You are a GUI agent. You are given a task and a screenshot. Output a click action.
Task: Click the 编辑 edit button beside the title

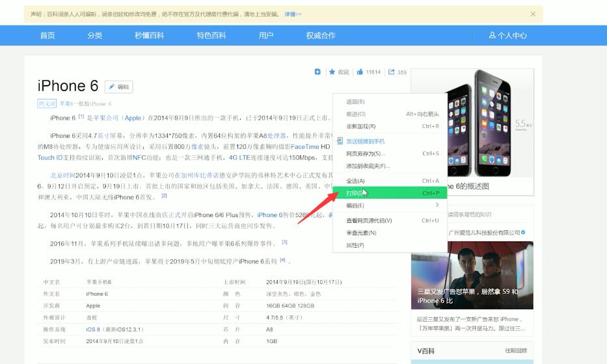pyautogui.click(x=119, y=86)
